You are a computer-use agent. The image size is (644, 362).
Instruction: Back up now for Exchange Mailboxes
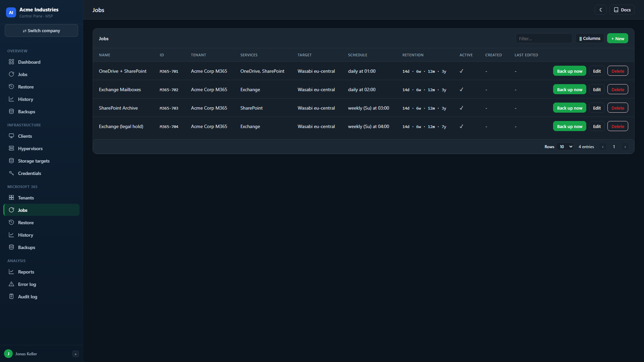pyautogui.click(x=570, y=89)
